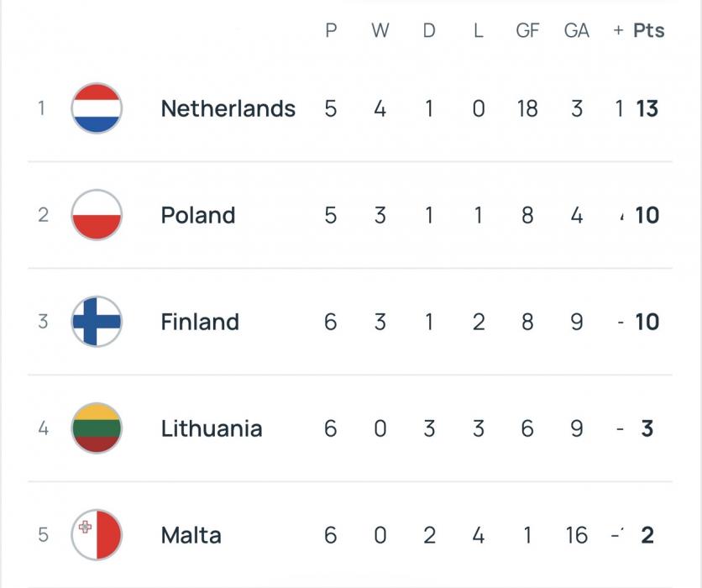Open the Poland team link

197,215
